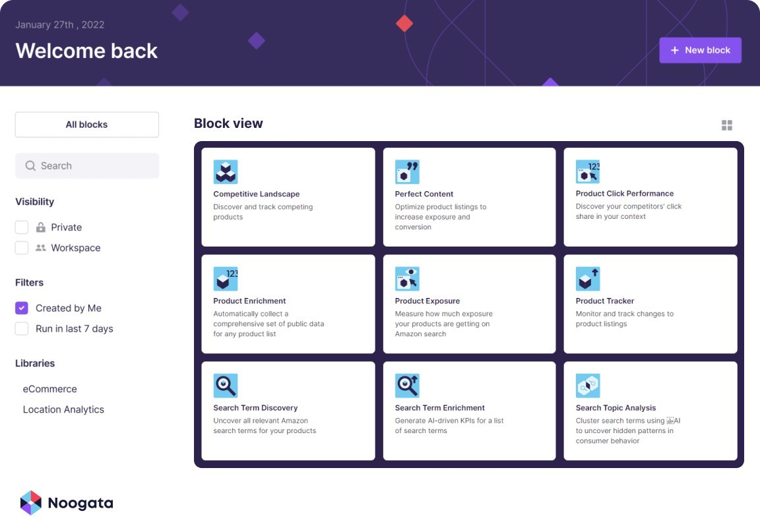
Task: Enable the Private visibility checkbox
Action: (x=22, y=227)
